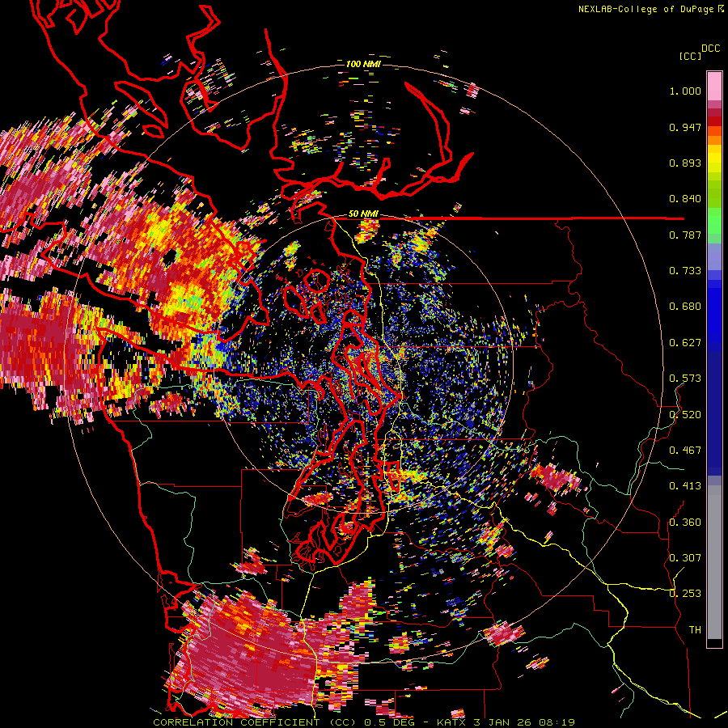The image size is (728, 728).
Task: Pick the orange swatch just below 0.947
Action: point(714,131)
